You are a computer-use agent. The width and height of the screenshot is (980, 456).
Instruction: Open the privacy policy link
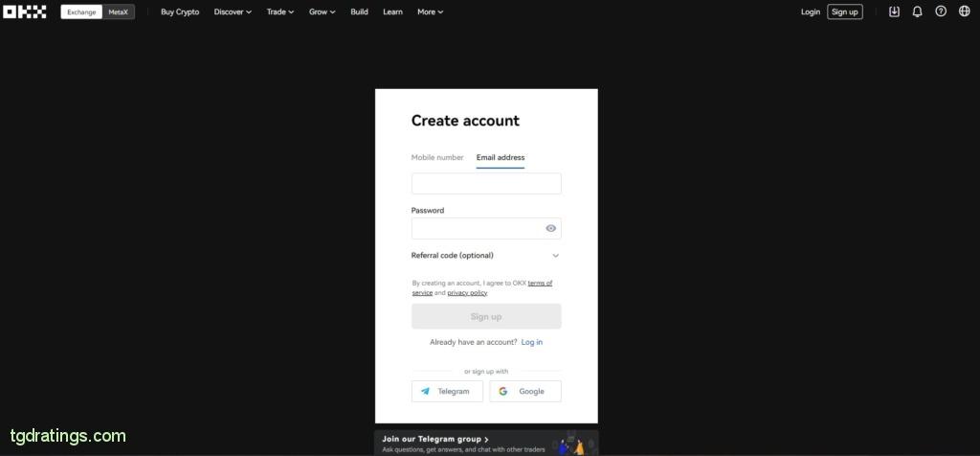[467, 293]
